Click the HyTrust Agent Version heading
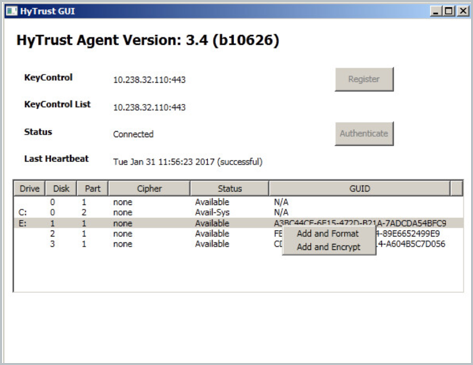This screenshot has width=473, height=365. click(x=148, y=40)
